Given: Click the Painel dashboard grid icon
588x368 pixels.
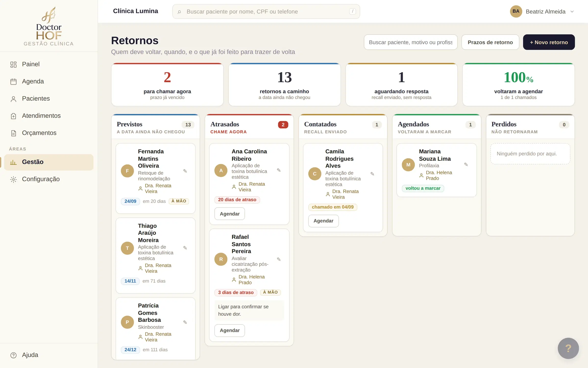Looking at the screenshot, I should pos(13,65).
